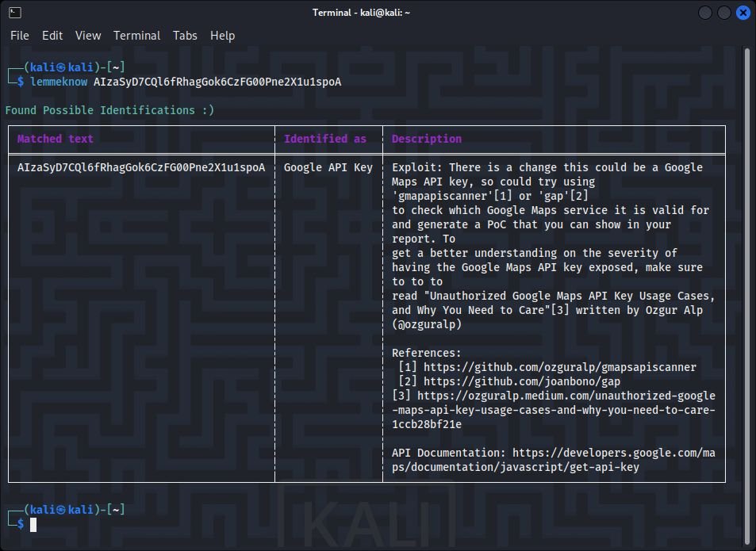Click the "Google API Key" table cell
The width and height of the screenshot is (756, 551).
[x=328, y=167]
